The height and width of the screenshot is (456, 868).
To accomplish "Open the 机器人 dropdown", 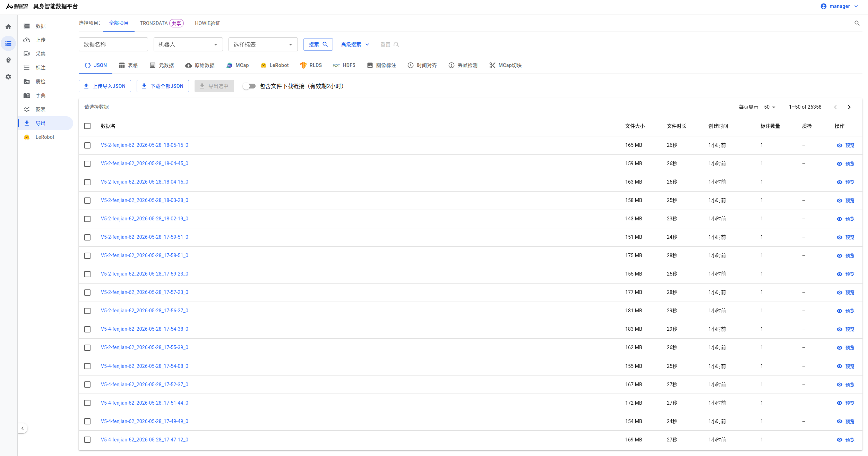I will 188,44.
